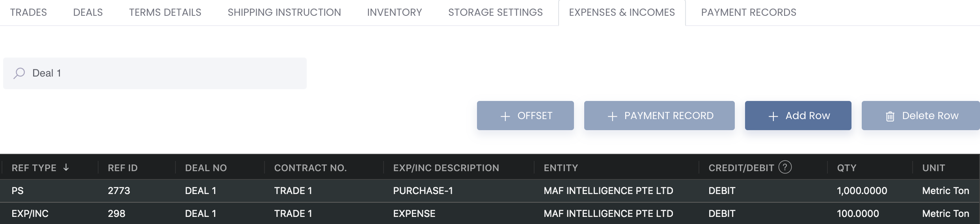Click the search magnifier icon
The image size is (980, 224).
tap(19, 73)
